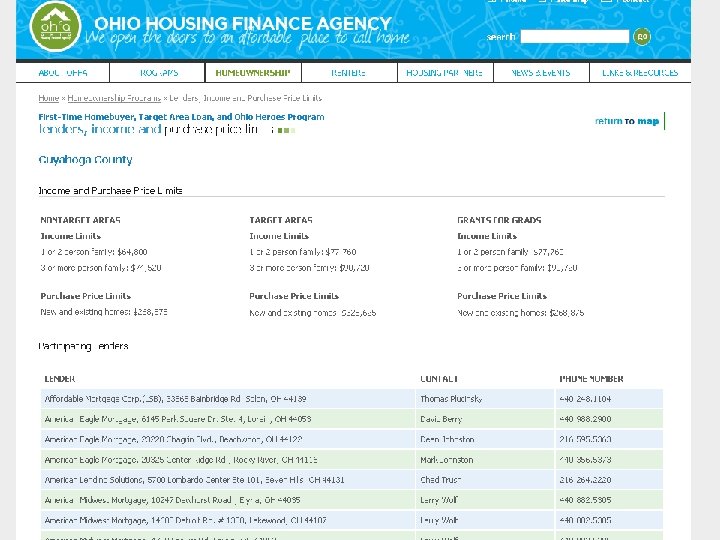The image size is (720, 540).
Task: Select the Cuyahoga County heading
Action: tap(85, 160)
